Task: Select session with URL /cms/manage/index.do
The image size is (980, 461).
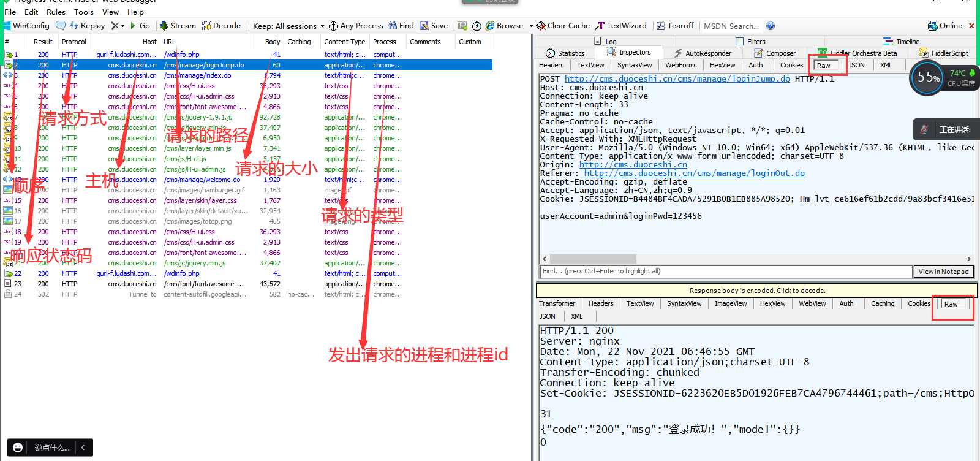Action: (x=247, y=75)
